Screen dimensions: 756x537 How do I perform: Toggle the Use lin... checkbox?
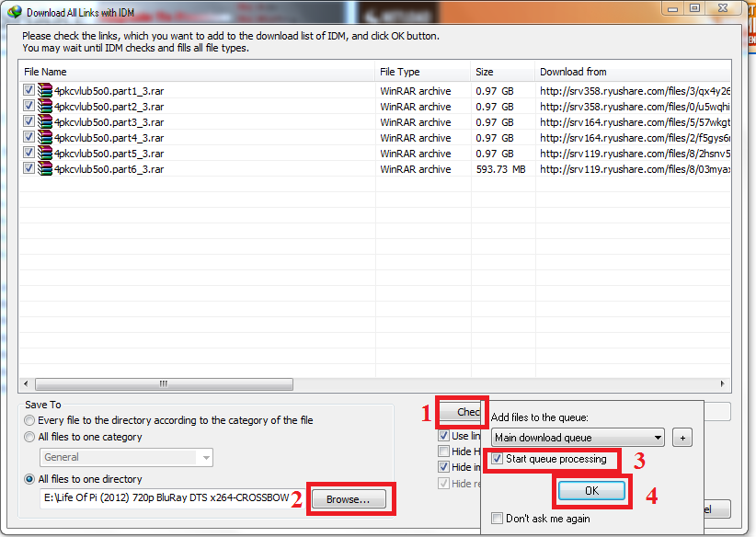(443, 436)
